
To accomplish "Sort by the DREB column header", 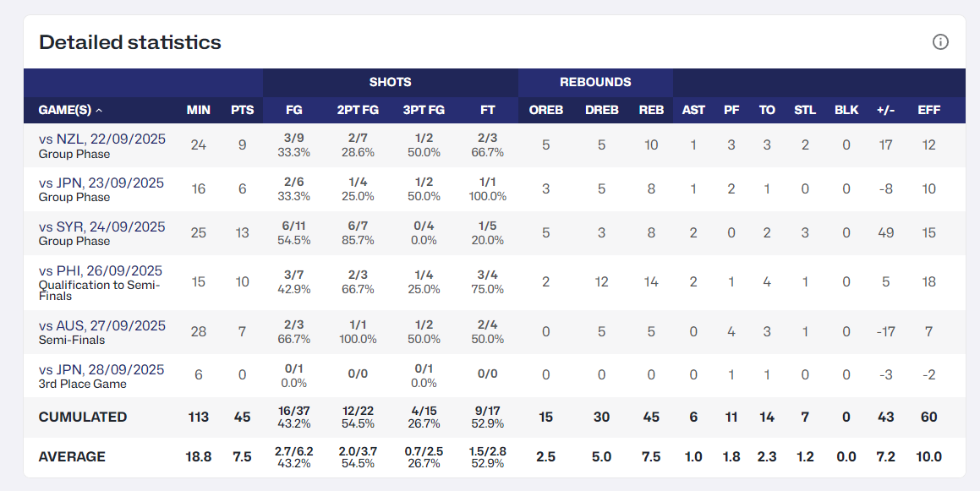I will (601, 110).
